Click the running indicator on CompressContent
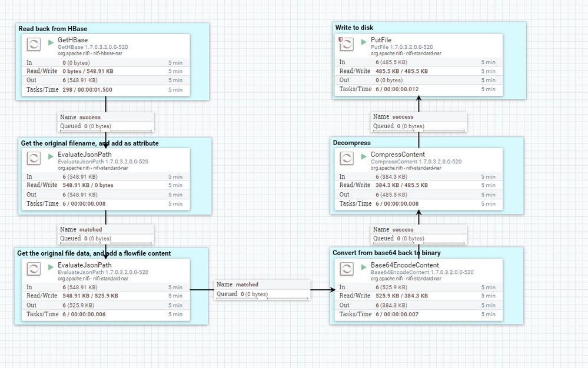The image size is (588, 368). click(363, 156)
